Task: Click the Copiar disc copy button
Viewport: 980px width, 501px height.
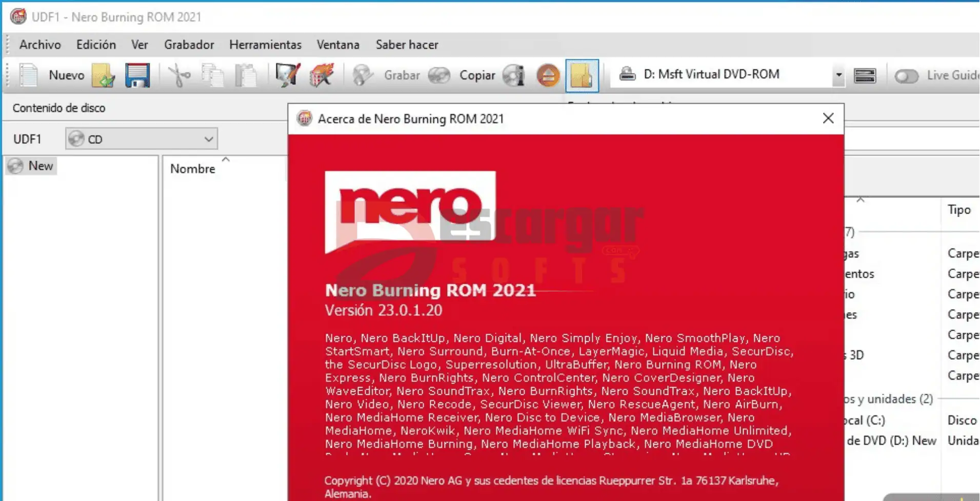Action: tap(476, 75)
